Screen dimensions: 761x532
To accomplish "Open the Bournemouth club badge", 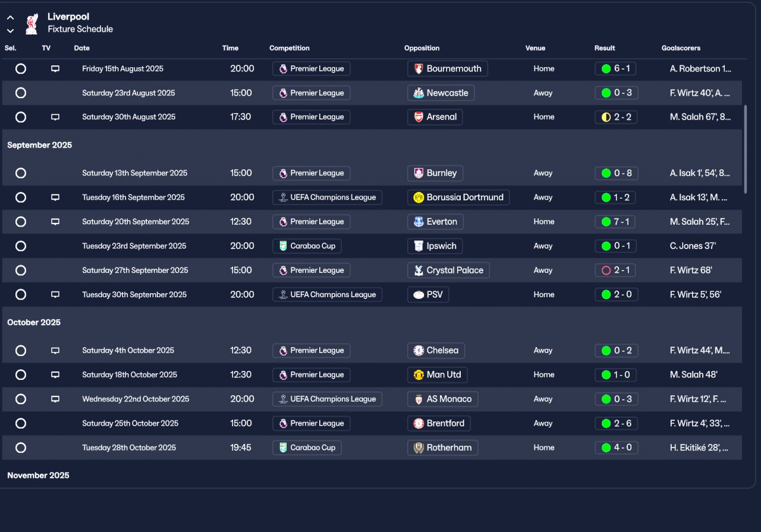I will pyautogui.click(x=419, y=69).
